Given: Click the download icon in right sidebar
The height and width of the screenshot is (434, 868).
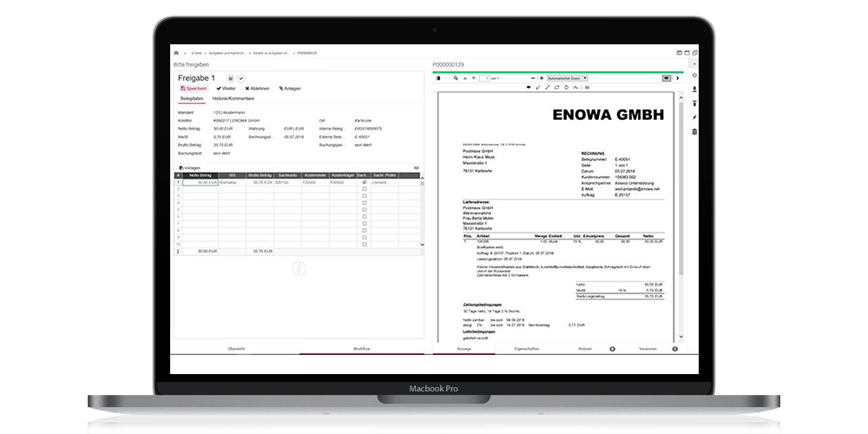Looking at the screenshot, I should pyautogui.click(x=694, y=89).
